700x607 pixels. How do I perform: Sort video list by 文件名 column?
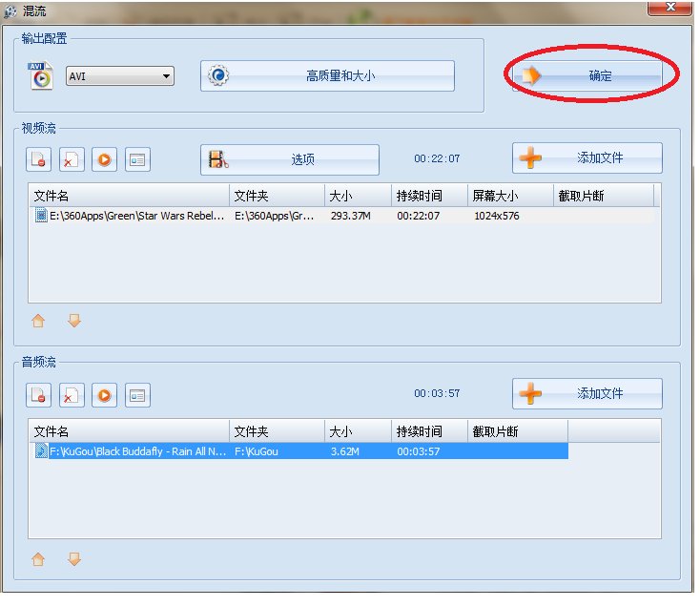point(130,196)
